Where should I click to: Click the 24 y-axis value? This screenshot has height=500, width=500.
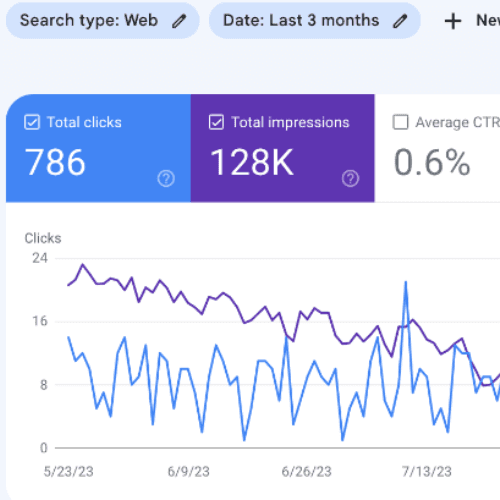click(40, 258)
